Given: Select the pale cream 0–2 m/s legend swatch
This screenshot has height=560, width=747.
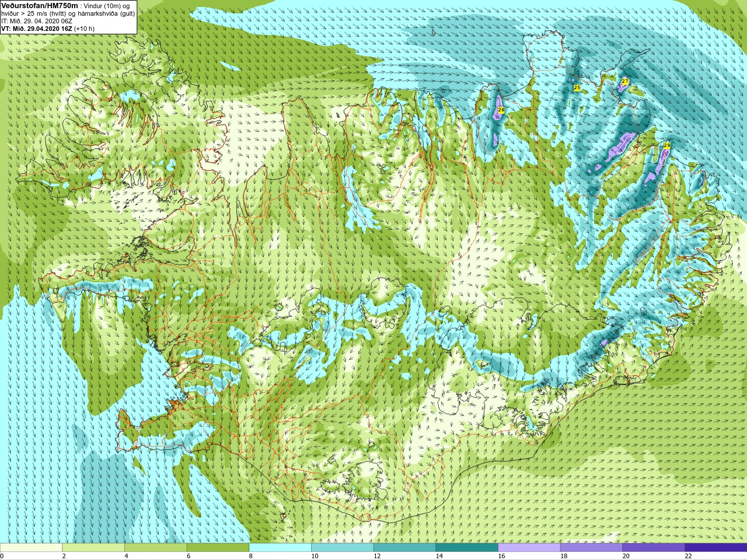Looking at the screenshot, I should tap(31, 548).
